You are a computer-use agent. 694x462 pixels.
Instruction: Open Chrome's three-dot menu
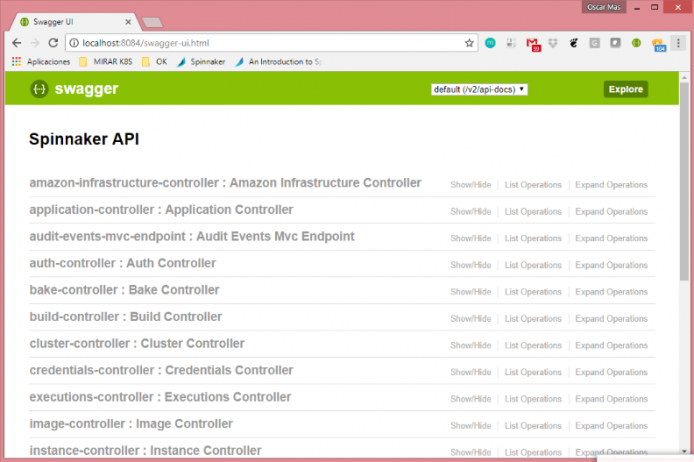coord(678,43)
